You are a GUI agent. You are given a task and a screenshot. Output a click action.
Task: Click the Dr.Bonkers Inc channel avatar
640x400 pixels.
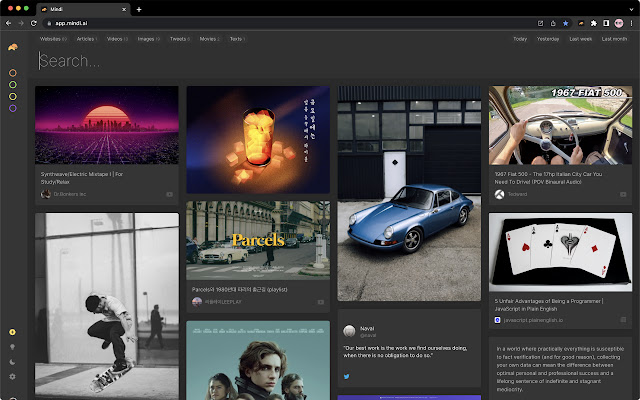point(46,194)
